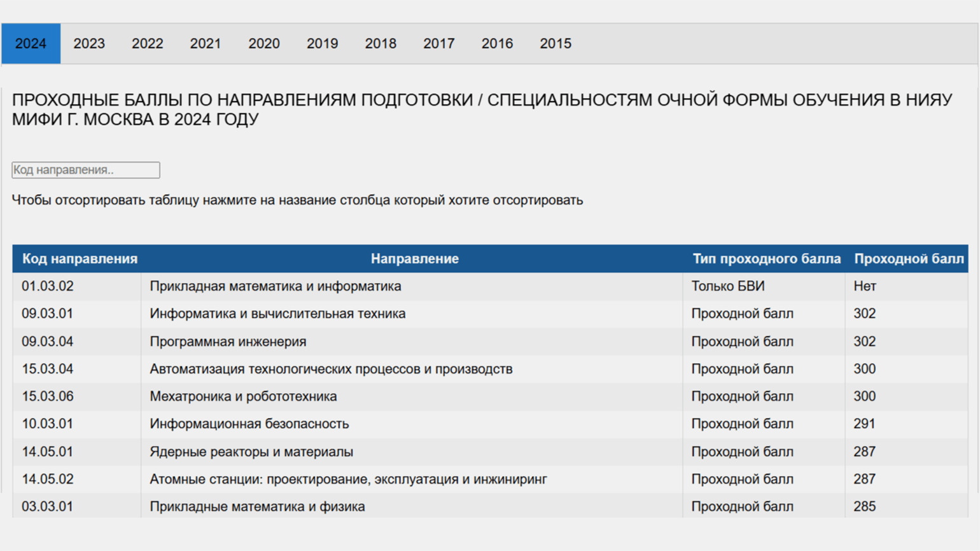
Task: Click the page heading ПРОХОДНЫЕ БАЛЛЫ
Action: click(x=482, y=109)
